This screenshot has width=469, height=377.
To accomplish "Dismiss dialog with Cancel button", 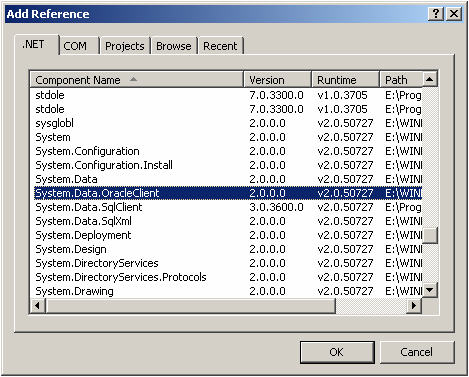I will point(417,352).
